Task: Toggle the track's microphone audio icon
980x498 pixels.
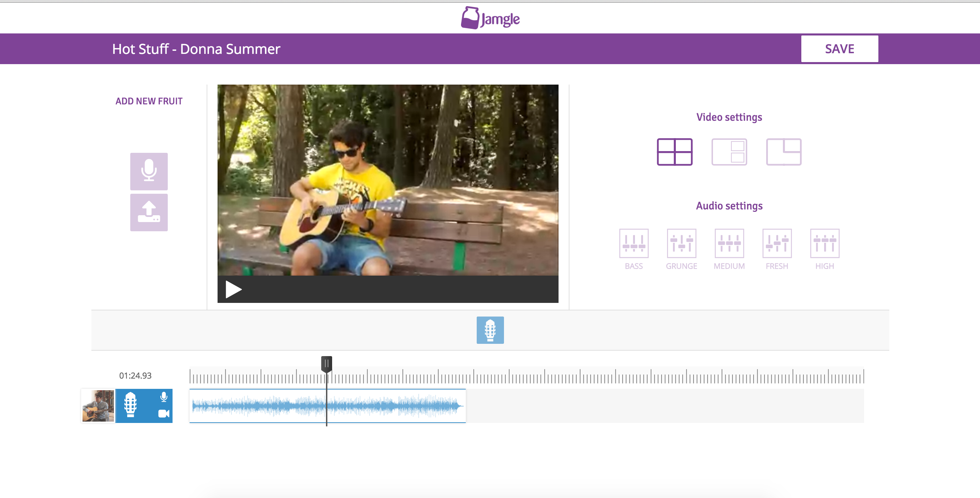Action: click(x=164, y=397)
